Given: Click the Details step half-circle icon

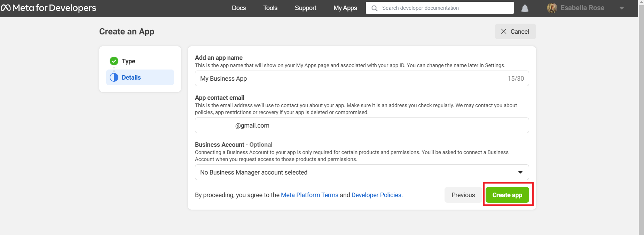Looking at the screenshot, I should (114, 77).
